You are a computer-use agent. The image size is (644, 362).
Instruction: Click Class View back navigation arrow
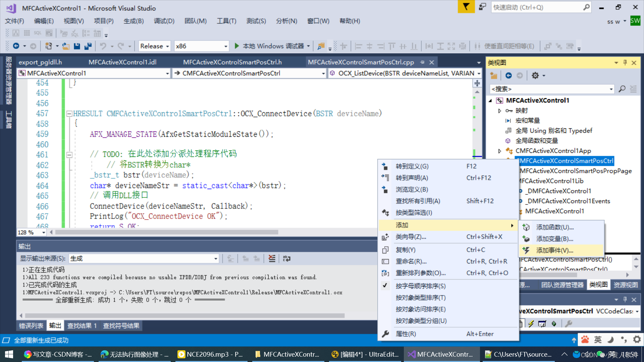(508, 76)
